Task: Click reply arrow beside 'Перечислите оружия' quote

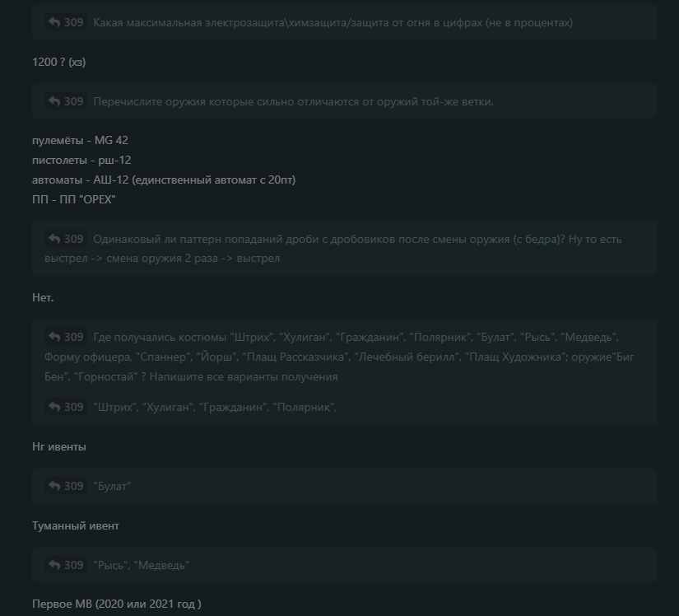Action: (x=54, y=101)
